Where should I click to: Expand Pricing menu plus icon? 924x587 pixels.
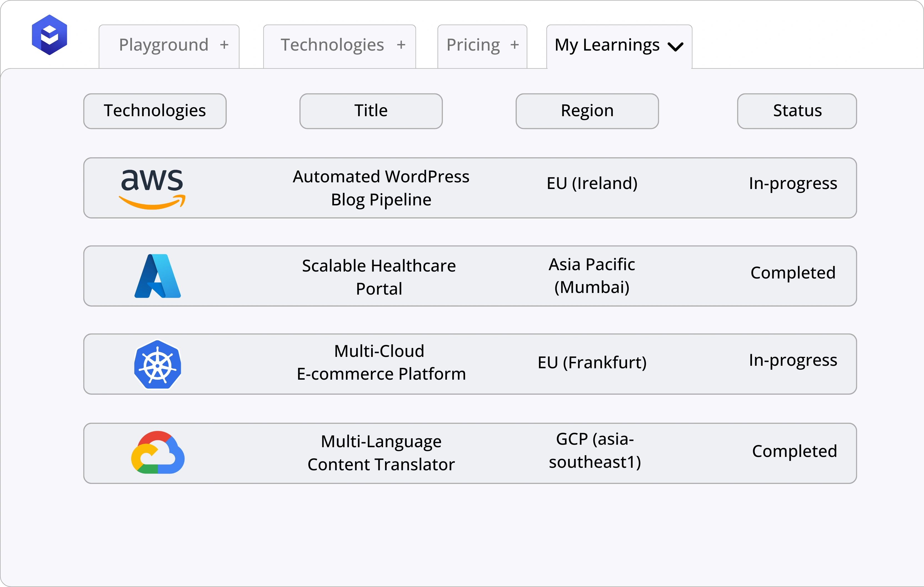[x=515, y=45]
